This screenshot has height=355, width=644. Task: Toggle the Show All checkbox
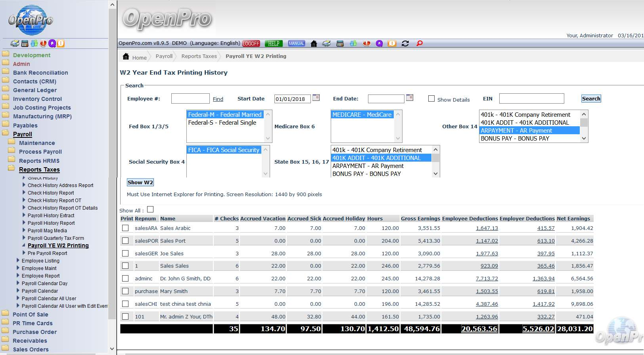point(150,210)
